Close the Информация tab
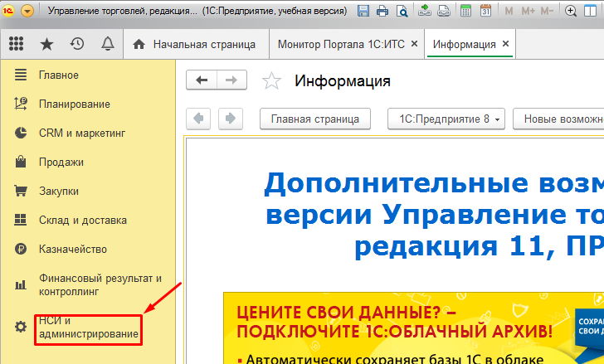The image size is (604, 364). 506,44
